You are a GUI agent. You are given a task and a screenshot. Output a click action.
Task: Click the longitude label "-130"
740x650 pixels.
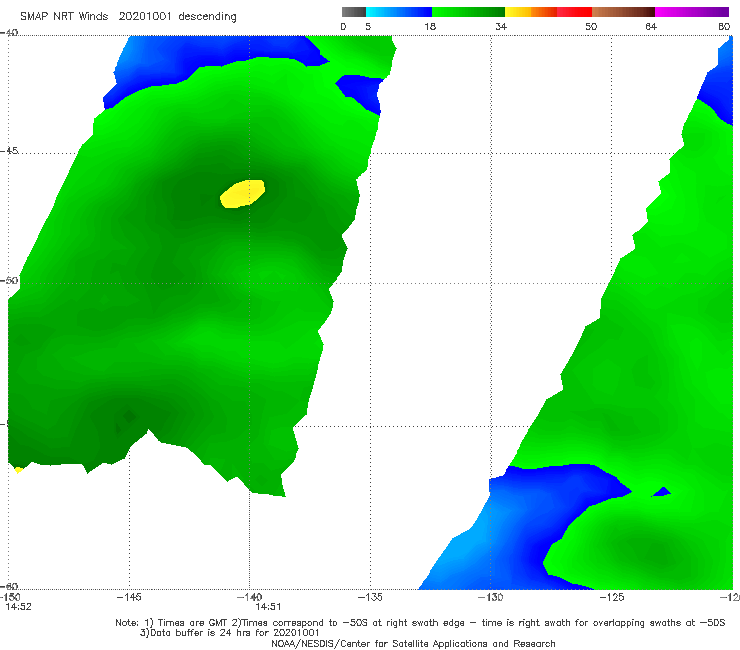tap(491, 597)
